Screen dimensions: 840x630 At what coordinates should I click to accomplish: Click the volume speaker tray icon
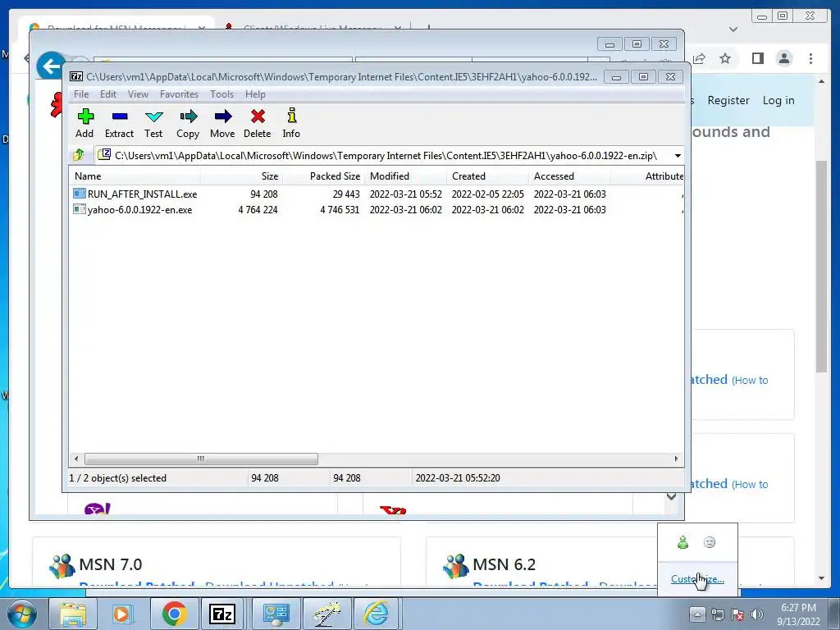(757, 614)
